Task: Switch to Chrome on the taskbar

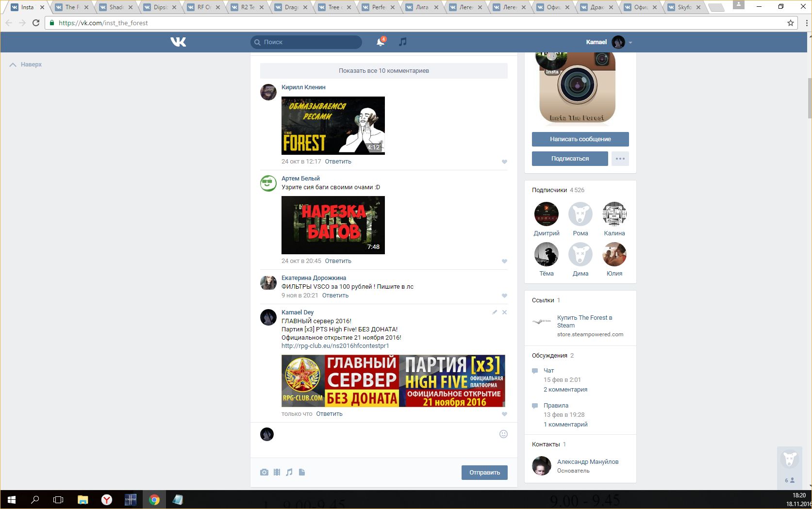Action: click(154, 499)
